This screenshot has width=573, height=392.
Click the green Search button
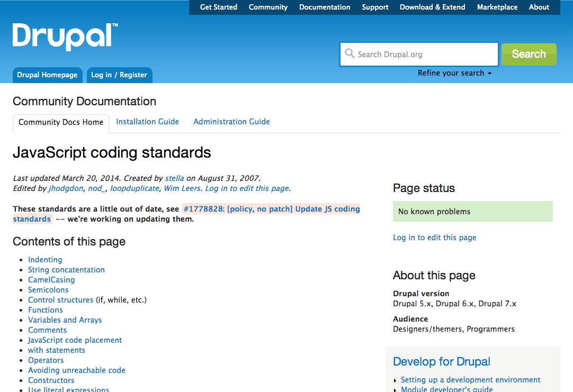[x=529, y=54]
